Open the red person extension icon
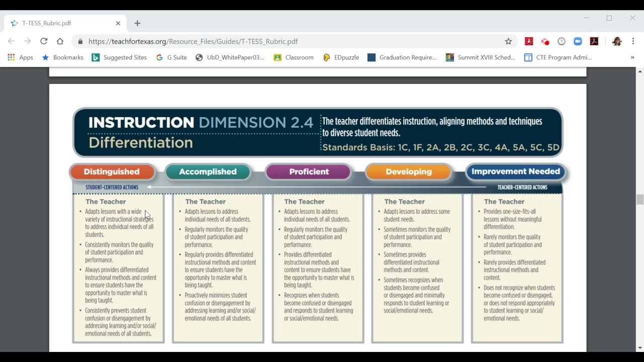The height and width of the screenshot is (362, 644). tap(529, 41)
